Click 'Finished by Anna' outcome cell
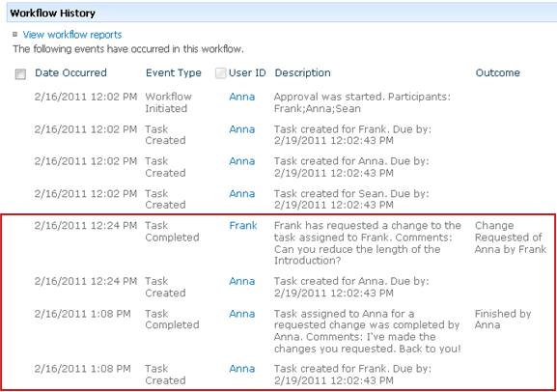The height and width of the screenshot is (392, 557). pos(503,320)
